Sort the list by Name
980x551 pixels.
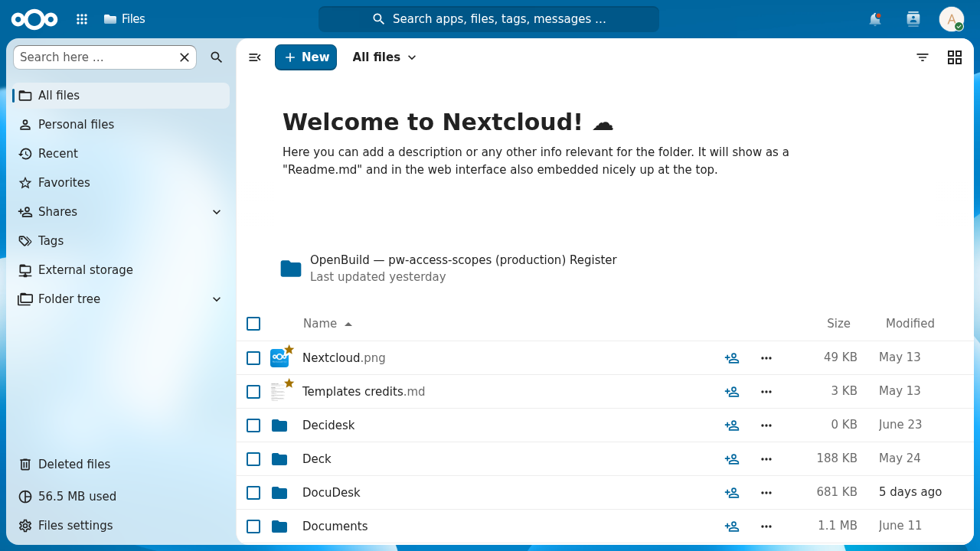[328, 324]
